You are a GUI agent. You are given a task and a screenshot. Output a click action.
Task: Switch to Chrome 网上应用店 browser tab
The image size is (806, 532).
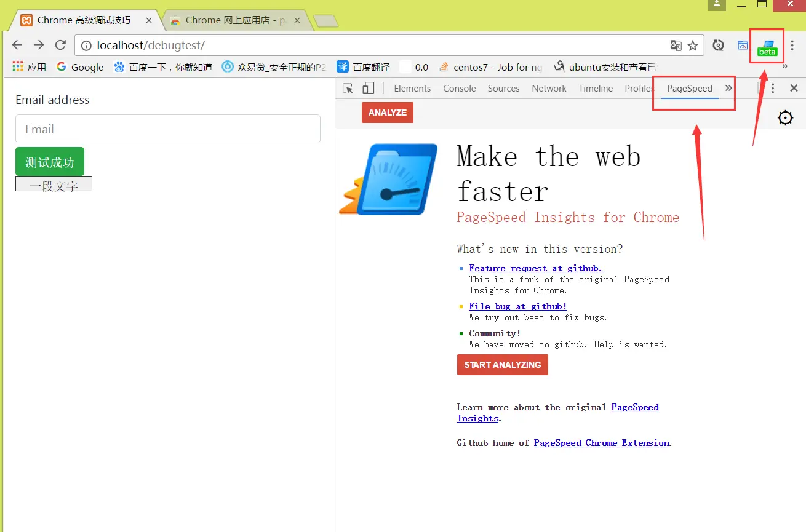237,20
